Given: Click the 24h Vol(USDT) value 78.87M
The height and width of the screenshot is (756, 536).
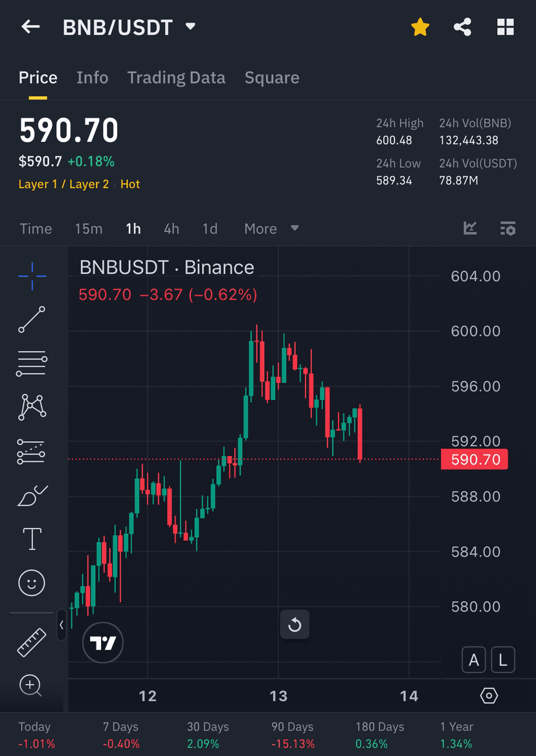Looking at the screenshot, I should point(458,181).
